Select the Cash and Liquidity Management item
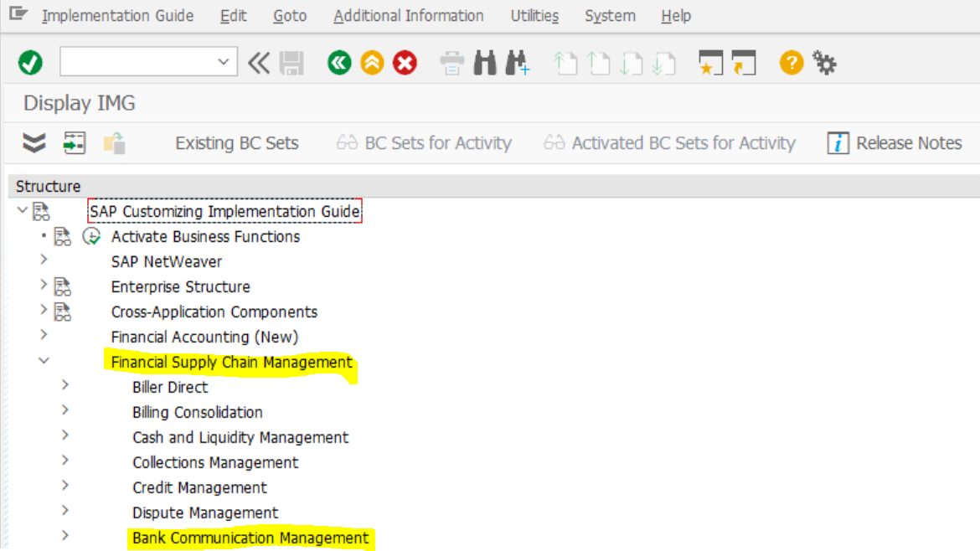Image resolution: width=980 pixels, height=551 pixels. (x=240, y=437)
